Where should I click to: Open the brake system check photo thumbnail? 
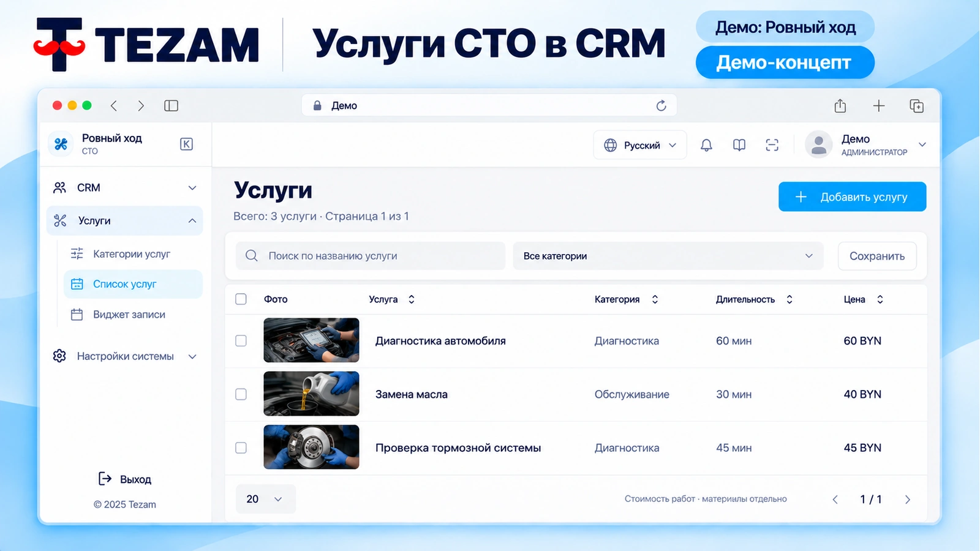pyautogui.click(x=311, y=447)
